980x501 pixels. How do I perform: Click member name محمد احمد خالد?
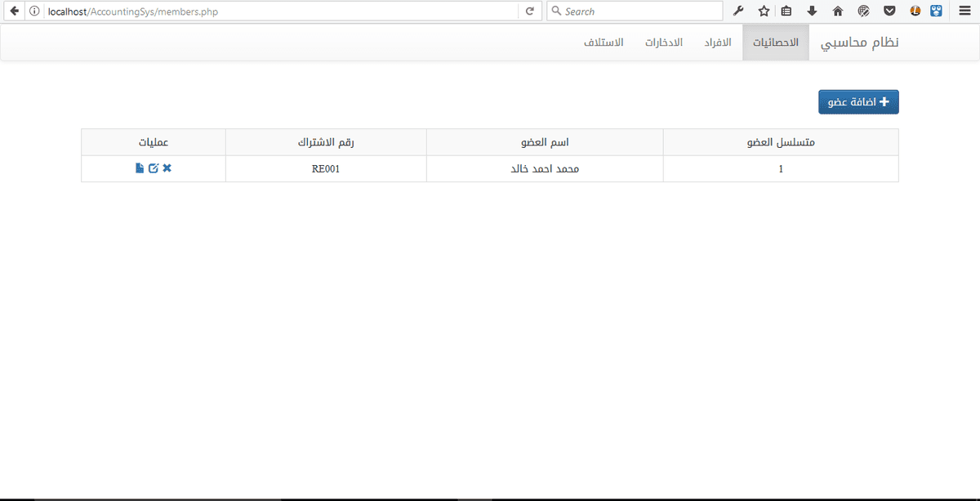click(x=545, y=168)
